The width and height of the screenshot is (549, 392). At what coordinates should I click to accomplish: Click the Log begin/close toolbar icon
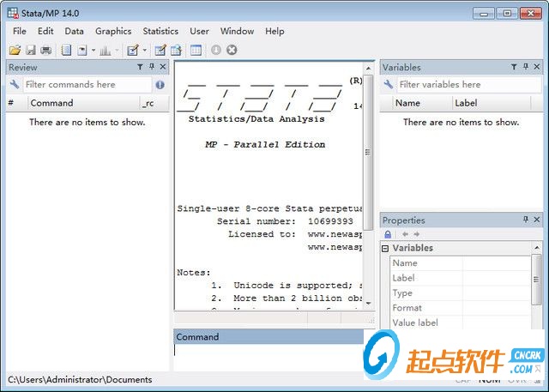(66, 51)
